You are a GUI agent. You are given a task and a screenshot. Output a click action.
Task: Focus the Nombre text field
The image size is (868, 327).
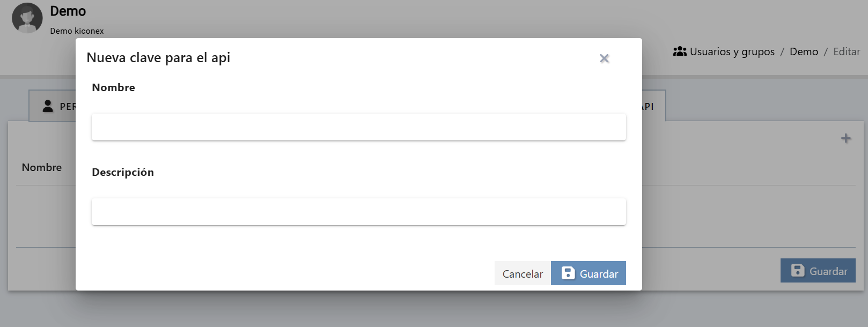[x=358, y=127]
